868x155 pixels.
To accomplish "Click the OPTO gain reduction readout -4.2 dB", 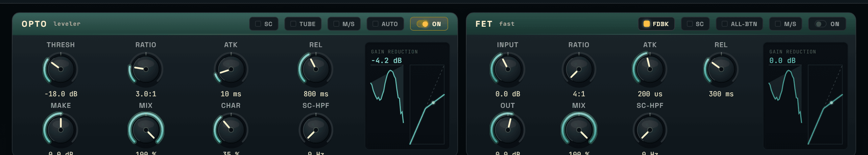I will point(386,60).
